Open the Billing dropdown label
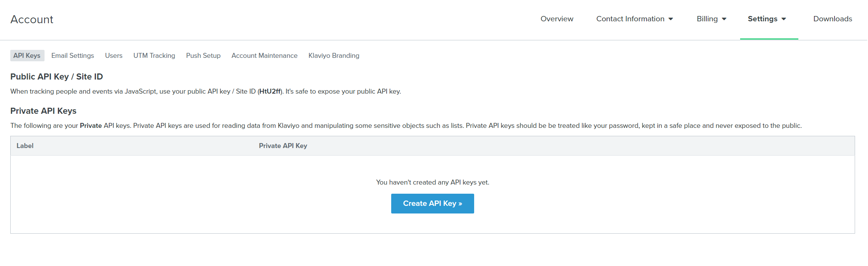The image size is (868, 266). 707,19
